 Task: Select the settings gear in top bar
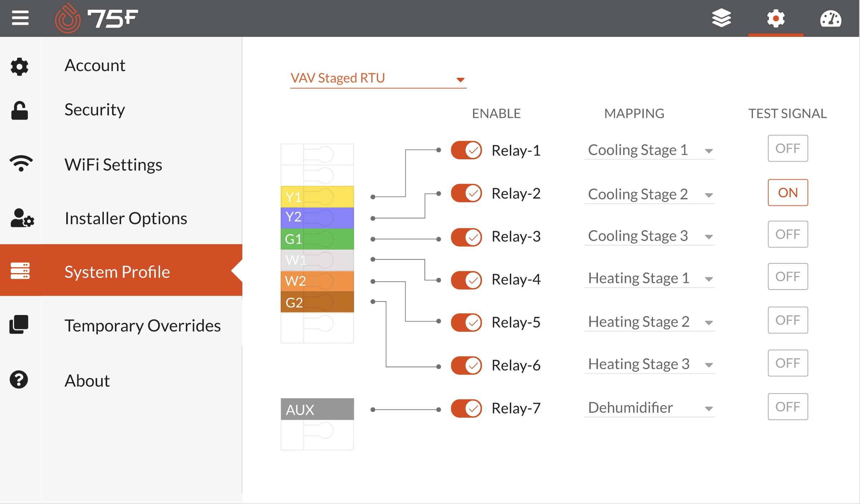776,18
